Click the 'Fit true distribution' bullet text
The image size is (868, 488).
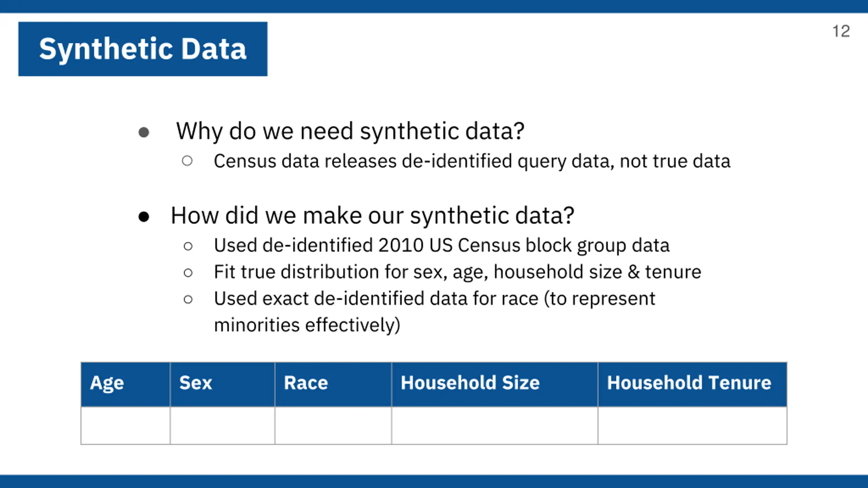point(457,272)
